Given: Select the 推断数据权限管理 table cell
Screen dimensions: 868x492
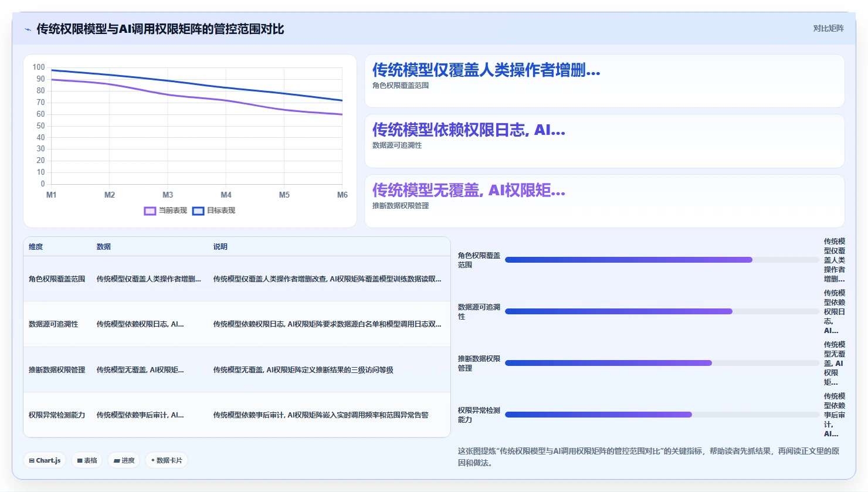Looking at the screenshot, I should [x=57, y=370].
